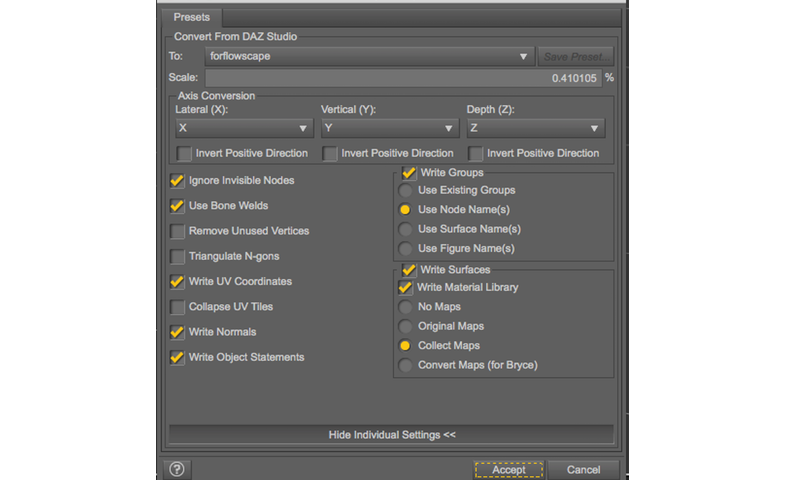The height and width of the screenshot is (480, 800).
Task: Select Original Maps radio option
Action: click(x=405, y=326)
